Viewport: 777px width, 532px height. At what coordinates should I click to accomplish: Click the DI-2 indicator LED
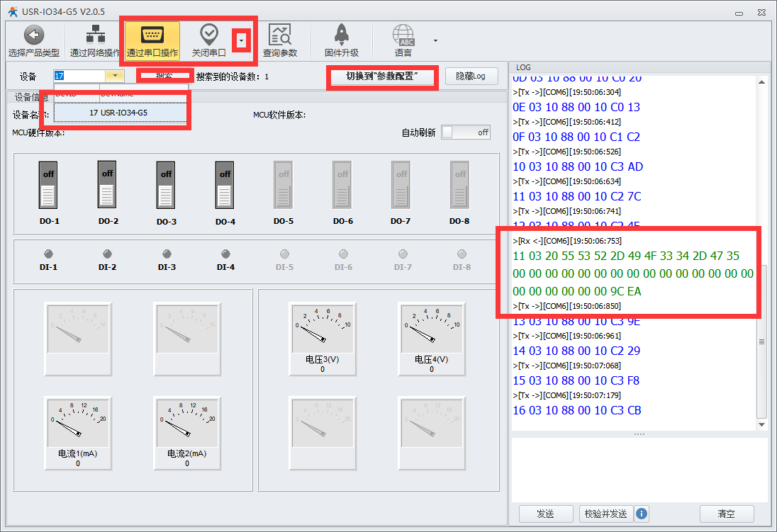107,254
